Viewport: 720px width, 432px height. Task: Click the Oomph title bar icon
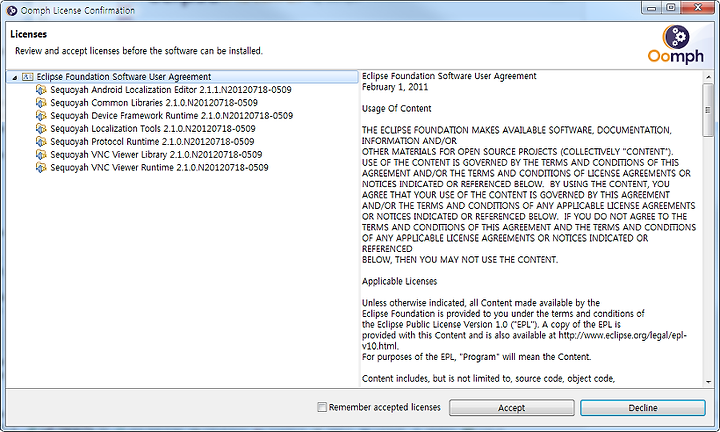coord(12,10)
